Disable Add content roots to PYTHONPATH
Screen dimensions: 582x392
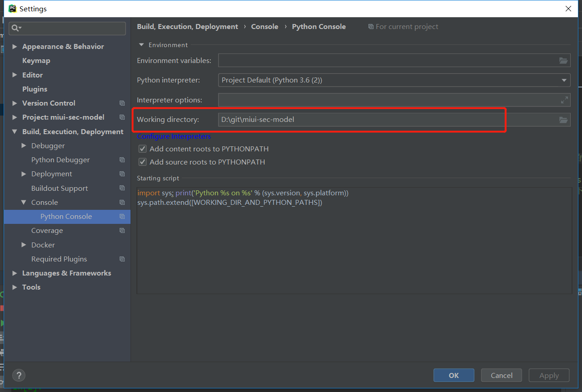tap(142, 149)
